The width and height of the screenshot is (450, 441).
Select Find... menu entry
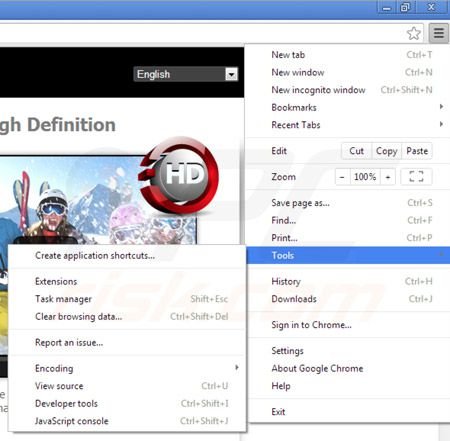coord(348,220)
